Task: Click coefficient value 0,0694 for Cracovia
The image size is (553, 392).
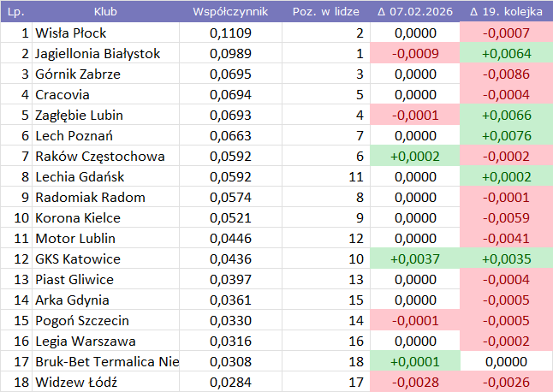Action: point(230,95)
